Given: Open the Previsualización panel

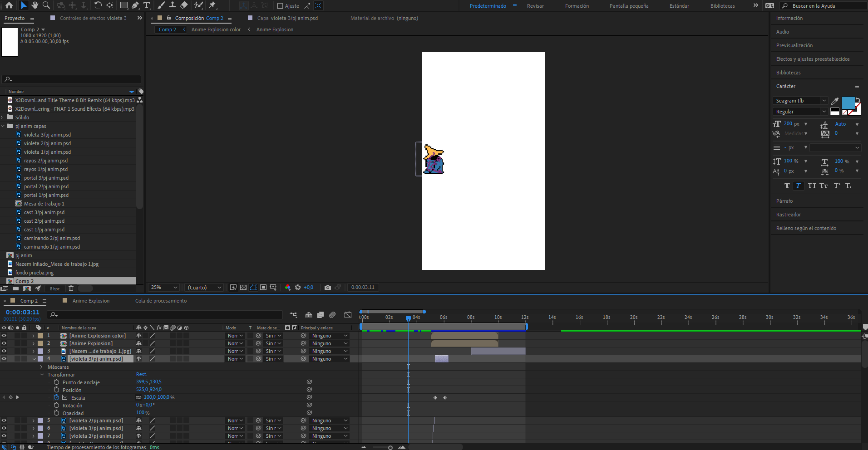Looking at the screenshot, I should pos(794,45).
